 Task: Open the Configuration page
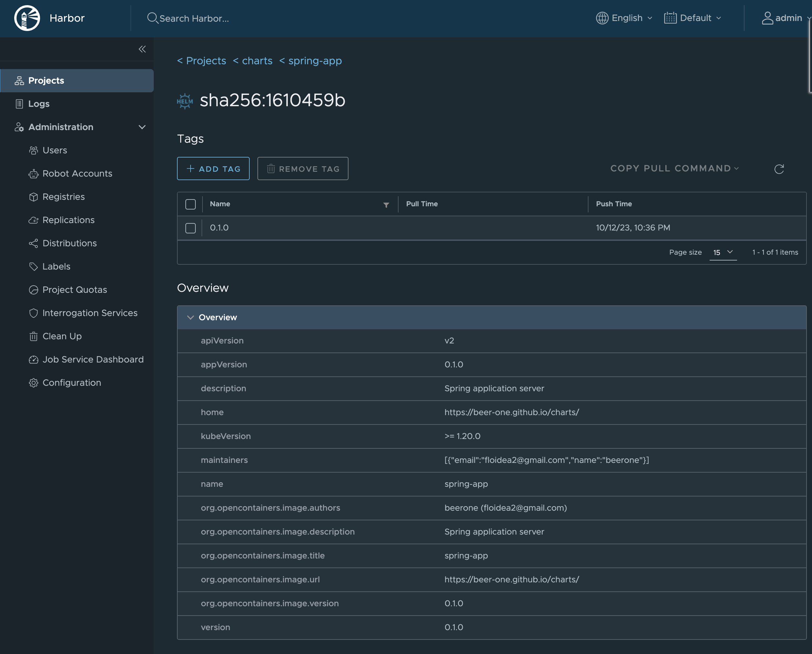coord(72,383)
